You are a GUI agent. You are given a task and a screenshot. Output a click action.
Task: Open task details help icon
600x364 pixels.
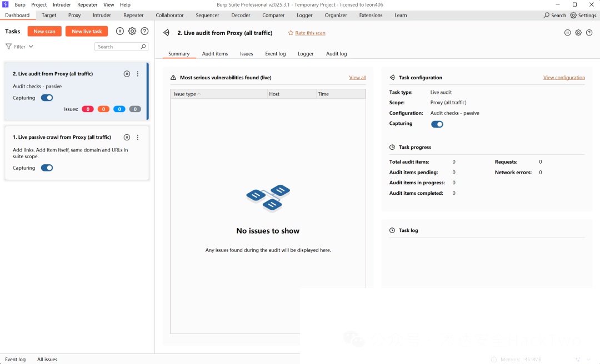point(589,33)
